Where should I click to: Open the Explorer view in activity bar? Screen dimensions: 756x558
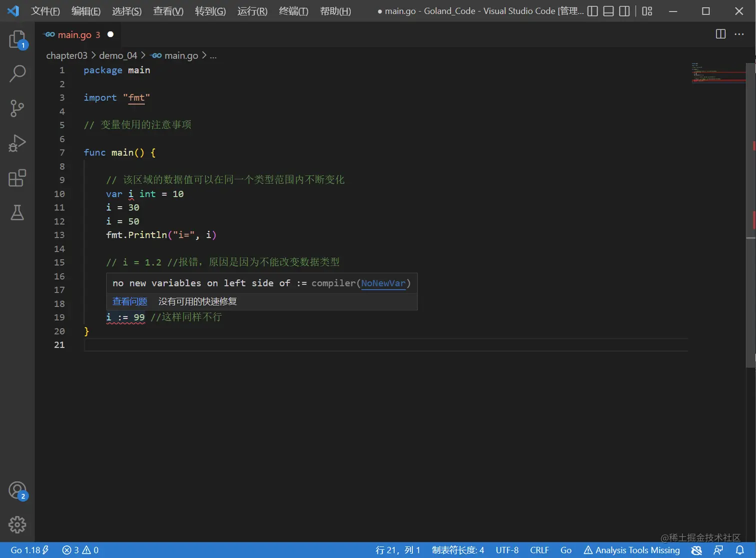click(17, 40)
